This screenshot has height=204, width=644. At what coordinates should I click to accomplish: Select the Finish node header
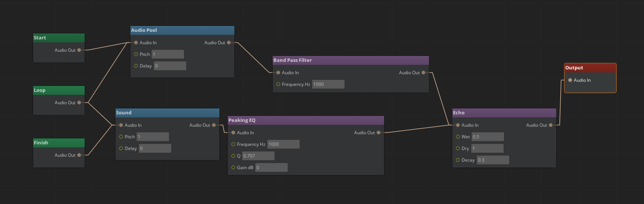coord(59,143)
